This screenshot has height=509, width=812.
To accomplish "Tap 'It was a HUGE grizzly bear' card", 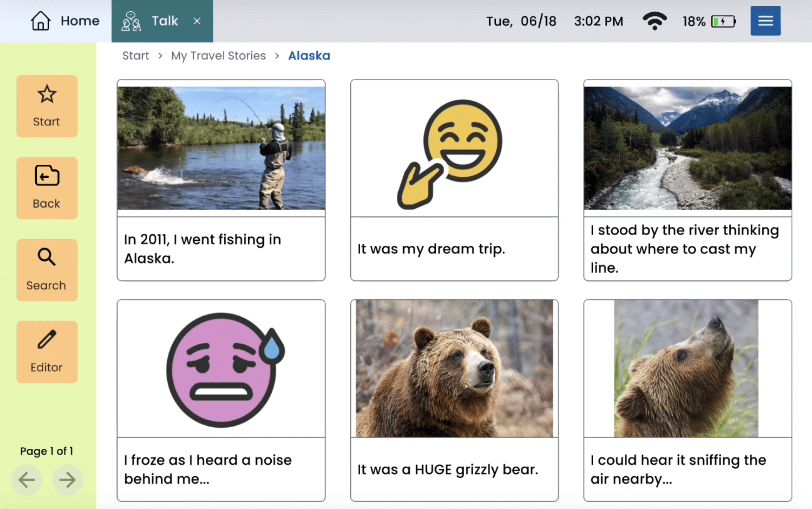I will 454,400.
